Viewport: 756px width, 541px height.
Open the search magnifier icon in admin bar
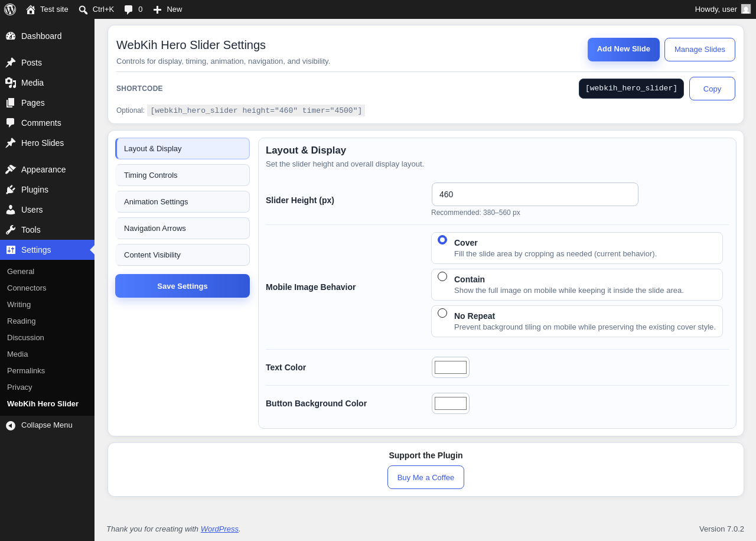[83, 9]
